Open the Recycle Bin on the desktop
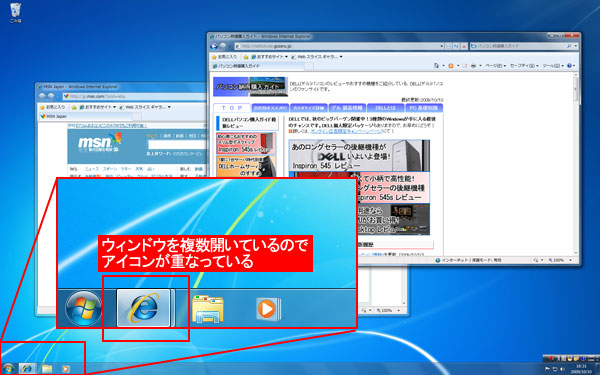Image resolution: width=600 pixels, height=375 pixels. point(15,13)
